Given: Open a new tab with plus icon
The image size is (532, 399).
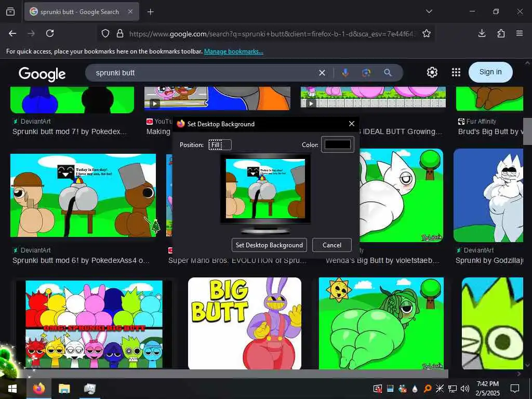Looking at the screenshot, I should point(150,12).
